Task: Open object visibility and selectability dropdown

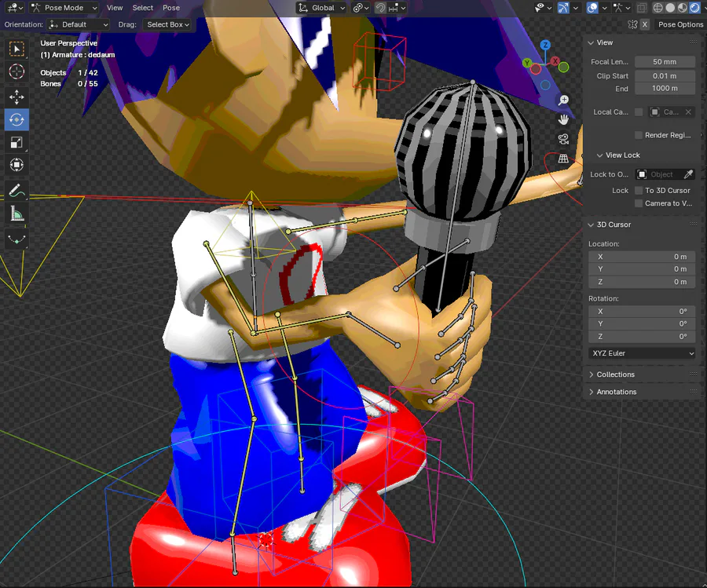Action: [x=543, y=8]
